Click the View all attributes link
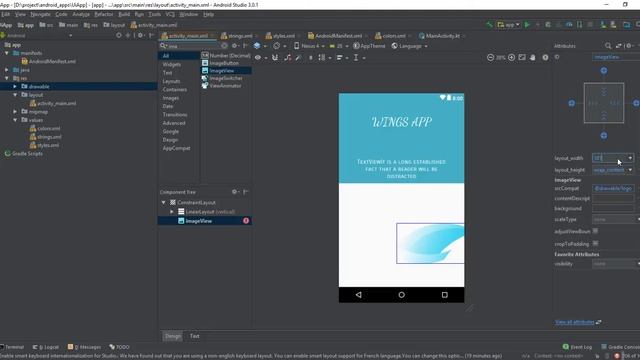The height and width of the screenshot is (360, 640). pos(574,322)
